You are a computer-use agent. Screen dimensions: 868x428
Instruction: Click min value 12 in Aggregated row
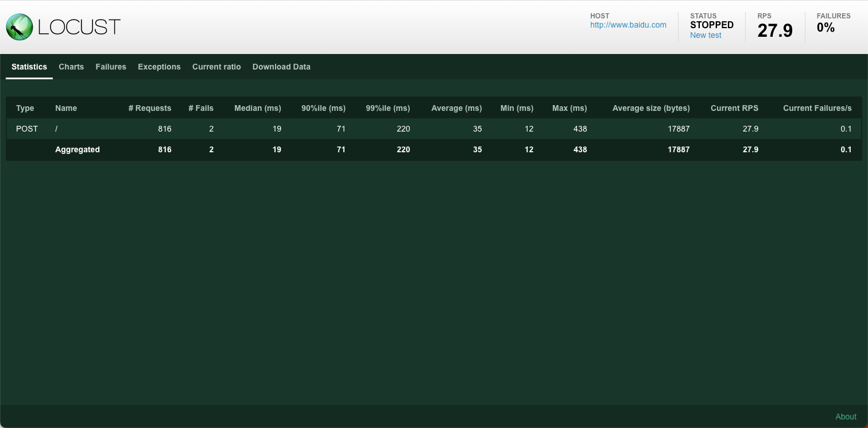pyautogui.click(x=529, y=149)
